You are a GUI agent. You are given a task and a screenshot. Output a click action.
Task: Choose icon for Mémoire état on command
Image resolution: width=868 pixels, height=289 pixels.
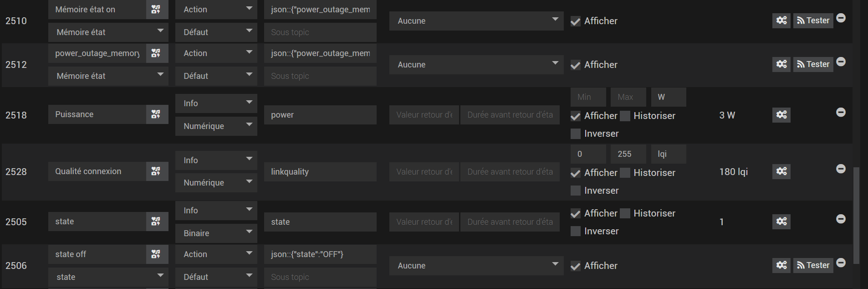pos(156,10)
